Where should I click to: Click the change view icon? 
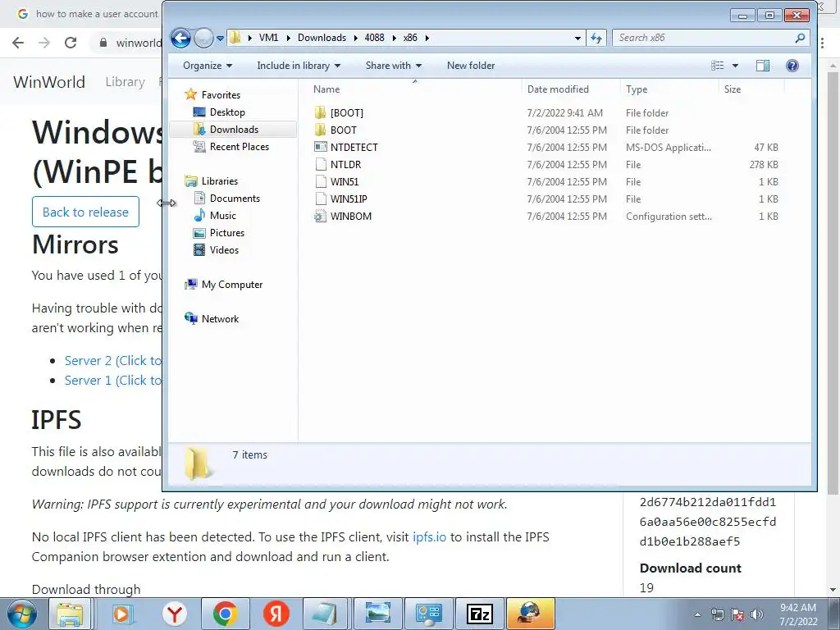pyautogui.click(x=717, y=66)
